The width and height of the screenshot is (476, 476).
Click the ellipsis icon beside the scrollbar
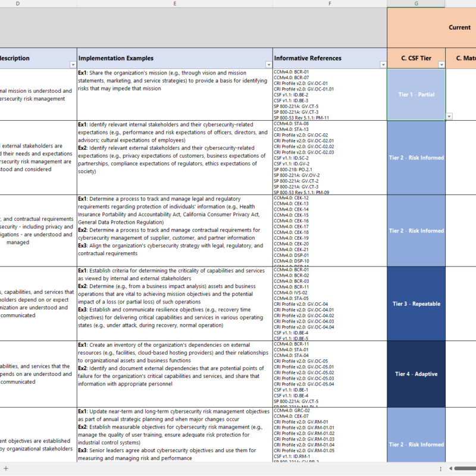point(441,469)
